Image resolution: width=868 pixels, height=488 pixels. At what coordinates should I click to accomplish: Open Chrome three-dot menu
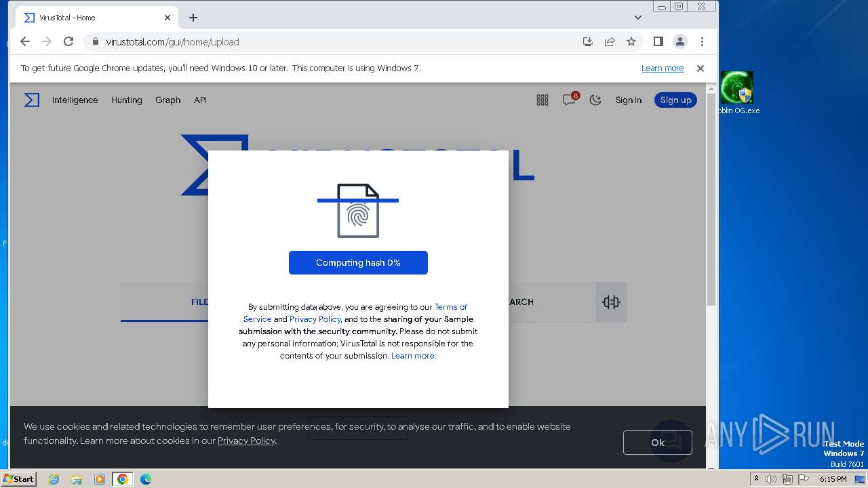[x=702, y=41]
